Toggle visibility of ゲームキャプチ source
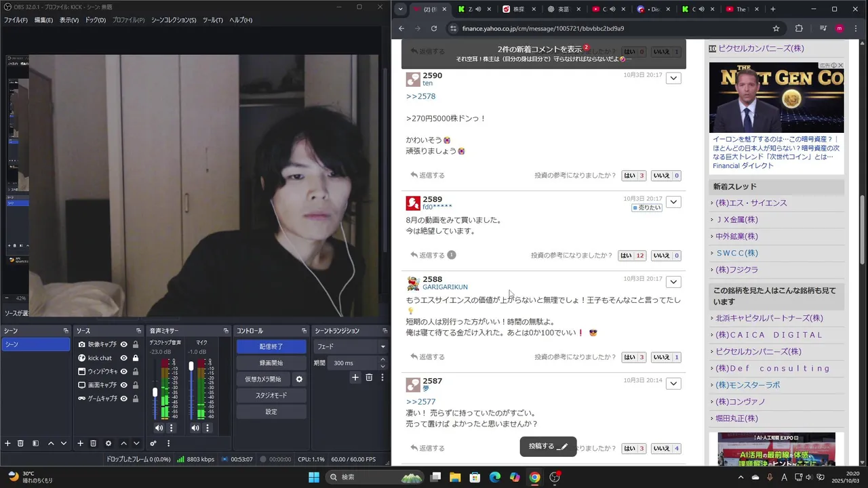The image size is (868, 488). pyautogui.click(x=124, y=399)
